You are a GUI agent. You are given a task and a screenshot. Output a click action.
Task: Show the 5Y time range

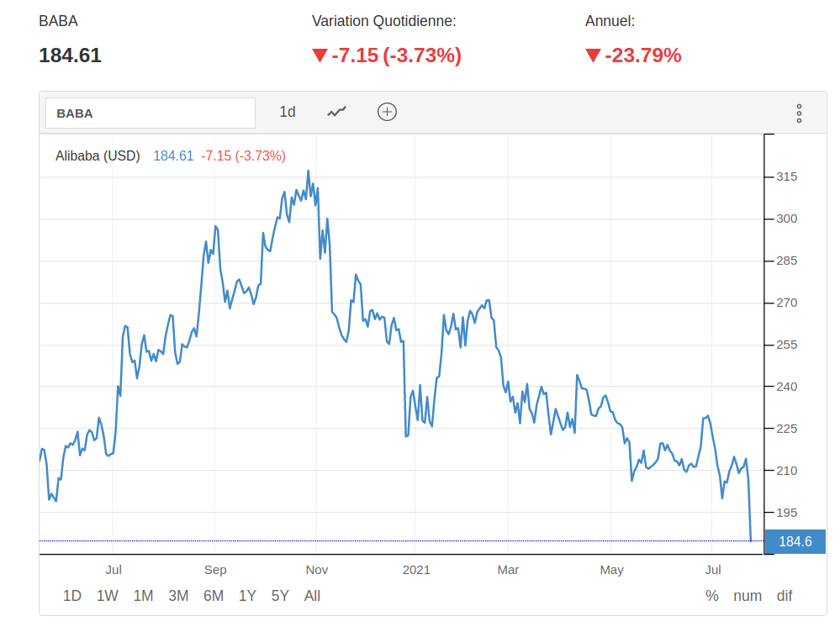point(280,596)
